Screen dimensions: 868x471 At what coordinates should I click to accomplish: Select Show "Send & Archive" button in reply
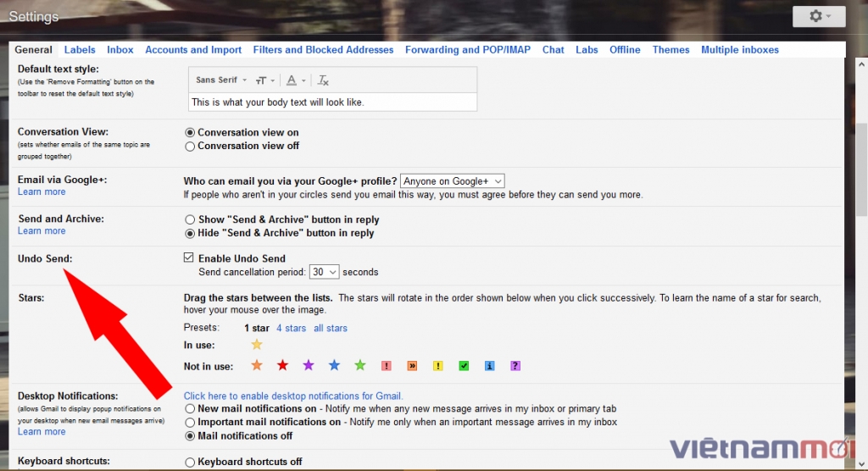point(190,219)
